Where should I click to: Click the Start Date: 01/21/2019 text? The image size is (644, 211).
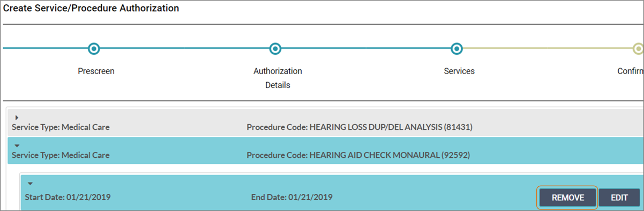[x=68, y=197]
